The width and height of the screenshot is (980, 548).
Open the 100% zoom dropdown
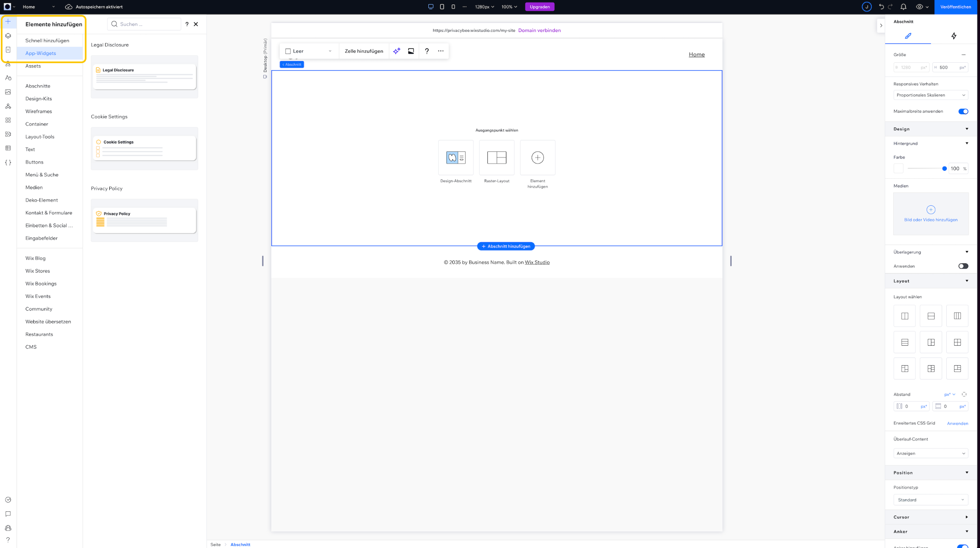pos(509,7)
